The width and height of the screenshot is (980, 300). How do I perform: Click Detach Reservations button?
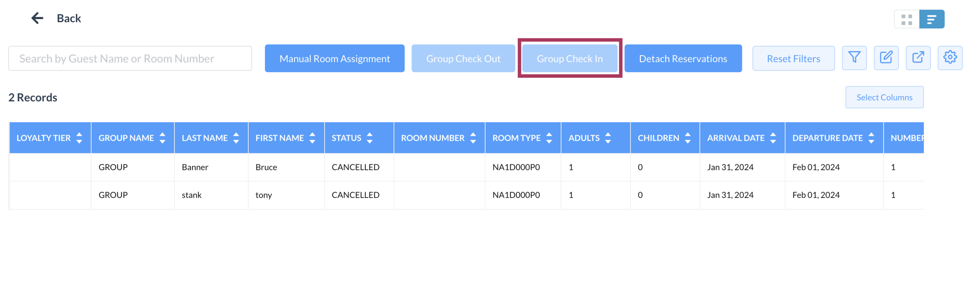(682, 59)
